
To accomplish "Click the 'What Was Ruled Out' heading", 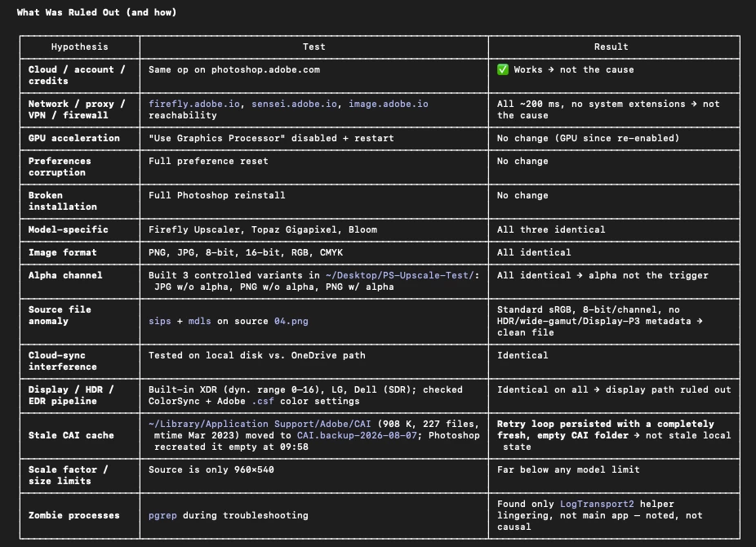I will tap(96, 12).
